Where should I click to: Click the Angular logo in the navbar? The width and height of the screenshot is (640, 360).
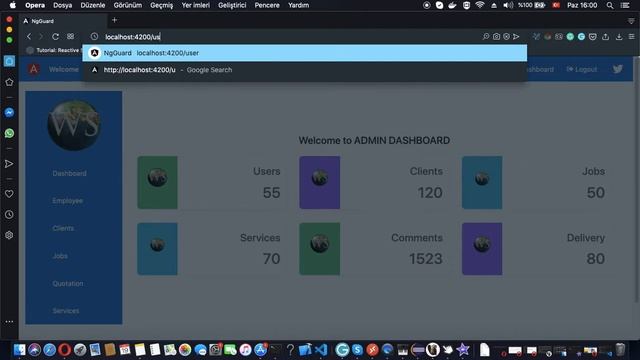pyautogui.click(x=34, y=69)
